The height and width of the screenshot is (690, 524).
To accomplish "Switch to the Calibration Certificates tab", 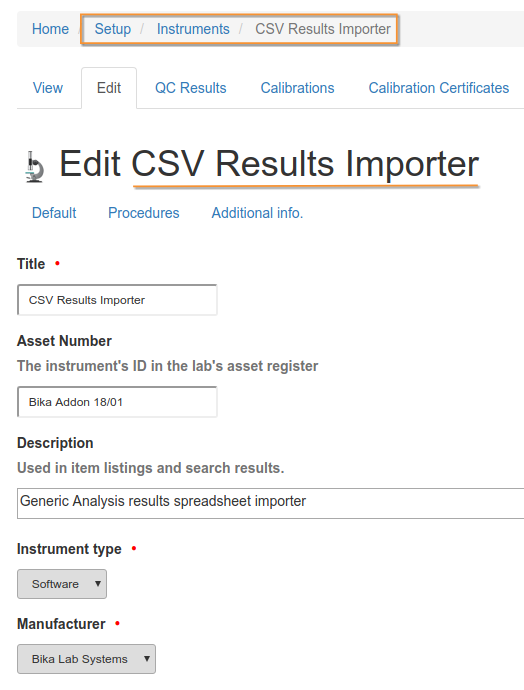I will tap(439, 88).
